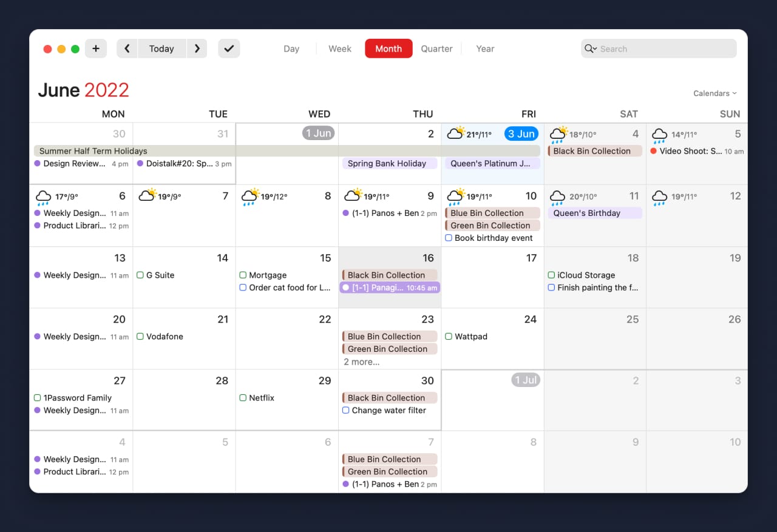This screenshot has height=532, width=777.
Task: Select the highlighted 3 Jun date badge
Action: point(521,134)
